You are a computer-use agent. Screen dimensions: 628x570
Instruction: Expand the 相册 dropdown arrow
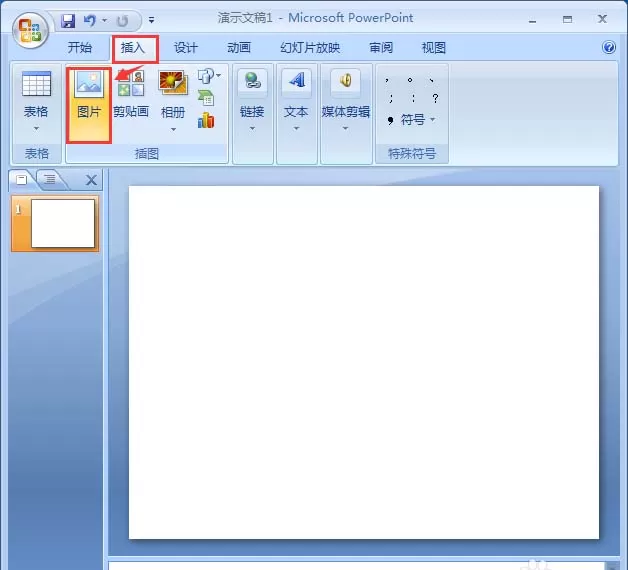click(x=173, y=129)
